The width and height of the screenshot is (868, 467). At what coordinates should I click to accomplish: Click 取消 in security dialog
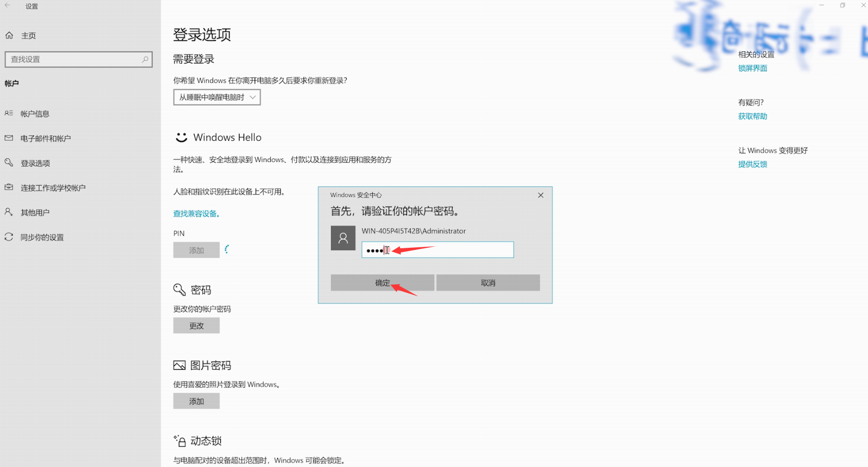pyautogui.click(x=488, y=283)
